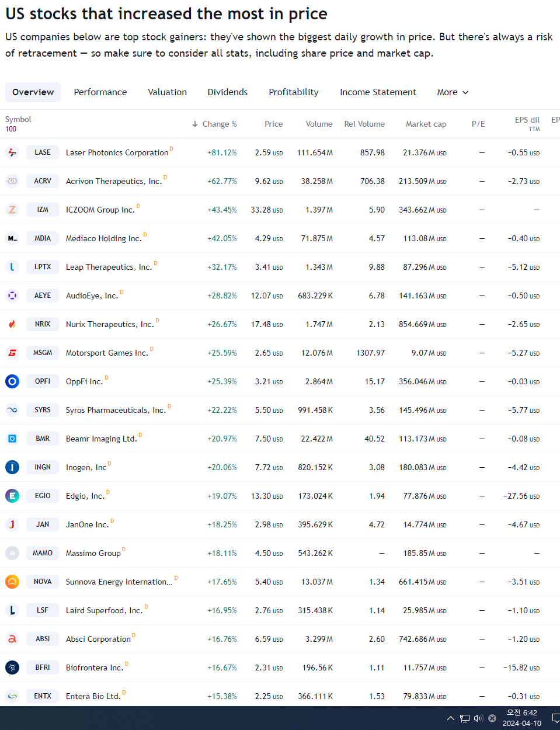This screenshot has width=560, height=730.
Task: Click the 33.28 USD price value
Action: tap(267, 210)
